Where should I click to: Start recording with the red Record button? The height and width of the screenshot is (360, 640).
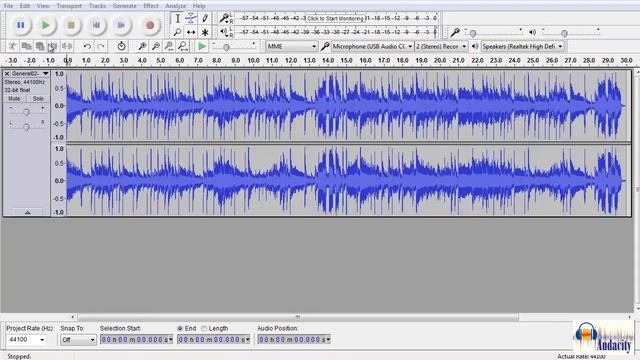point(150,25)
